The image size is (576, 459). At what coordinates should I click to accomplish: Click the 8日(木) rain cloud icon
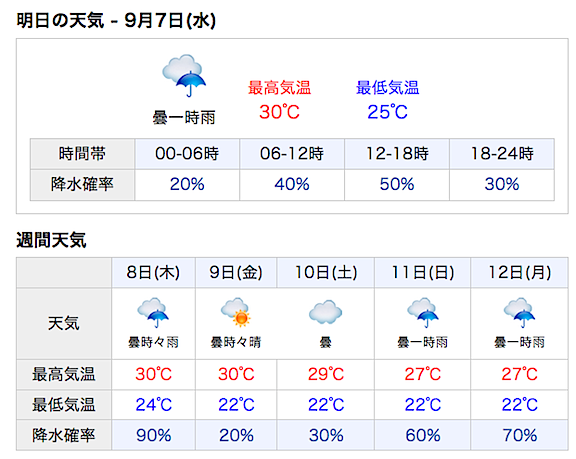click(x=153, y=312)
